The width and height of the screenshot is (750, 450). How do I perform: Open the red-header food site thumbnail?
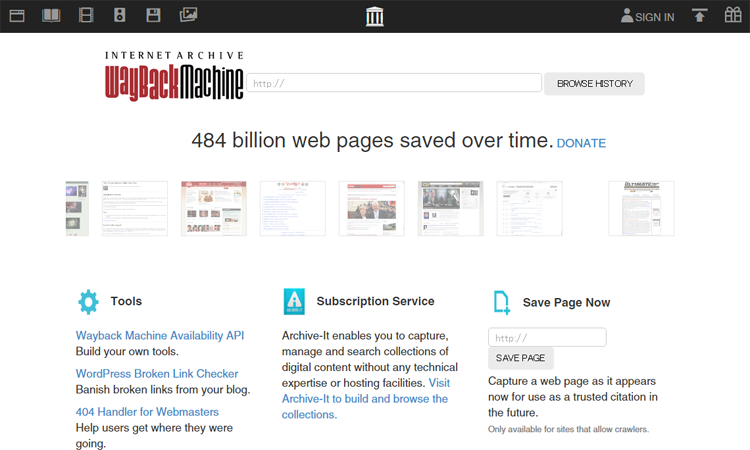(x=214, y=209)
